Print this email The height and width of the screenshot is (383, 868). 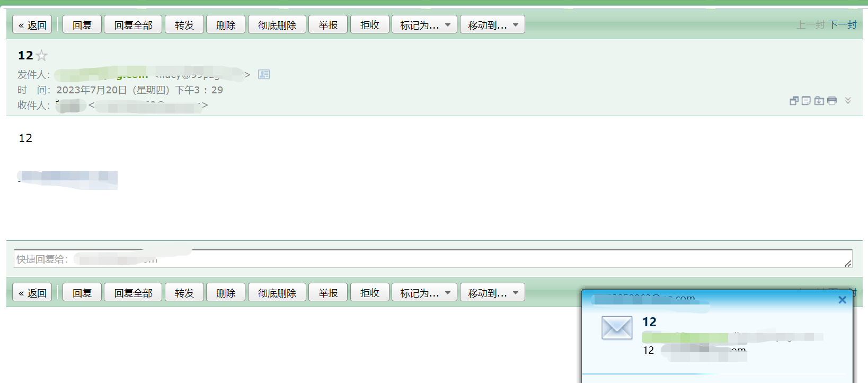(832, 101)
